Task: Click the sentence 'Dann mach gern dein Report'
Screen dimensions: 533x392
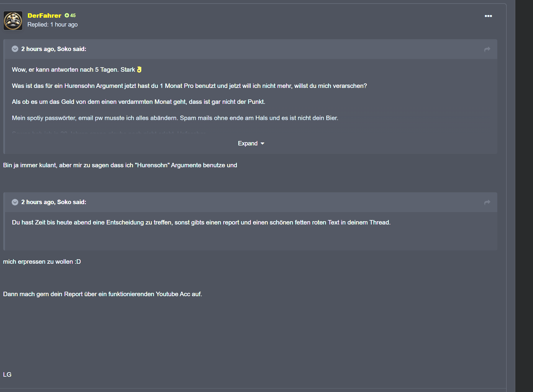Action: tap(103, 294)
